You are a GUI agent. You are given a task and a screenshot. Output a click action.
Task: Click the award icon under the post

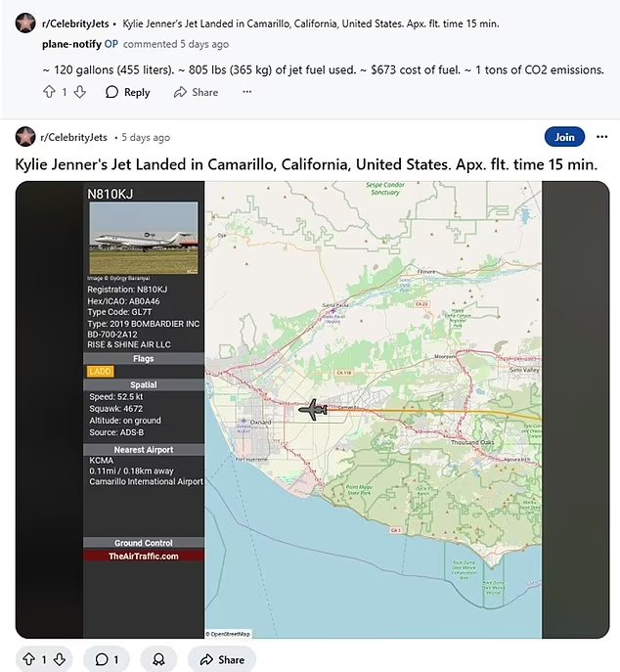pyautogui.click(x=157, y=659)
